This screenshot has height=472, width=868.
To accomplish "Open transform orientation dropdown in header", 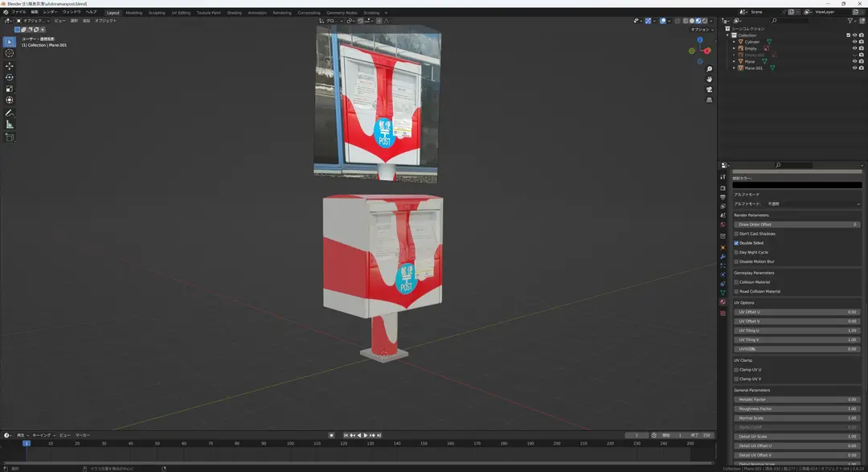I will 330,20.
